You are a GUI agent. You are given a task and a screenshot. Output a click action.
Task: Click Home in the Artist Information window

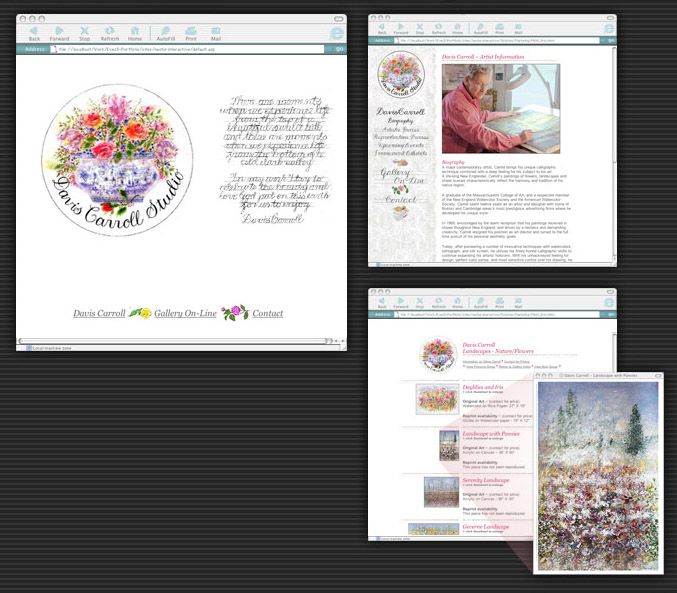[457, 29]
